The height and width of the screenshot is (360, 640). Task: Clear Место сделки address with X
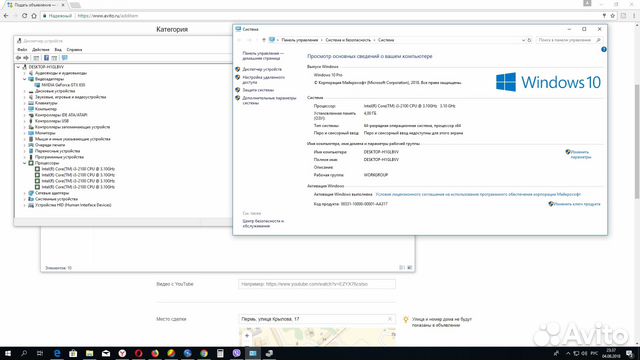pyautogui.click(x=390, y=319)
